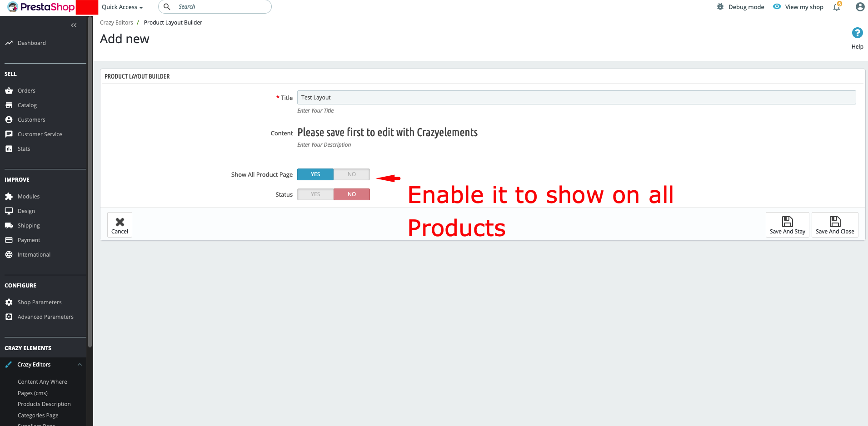Click the View my shop link
The image size is (868, 426).
(x=804, y=7)
